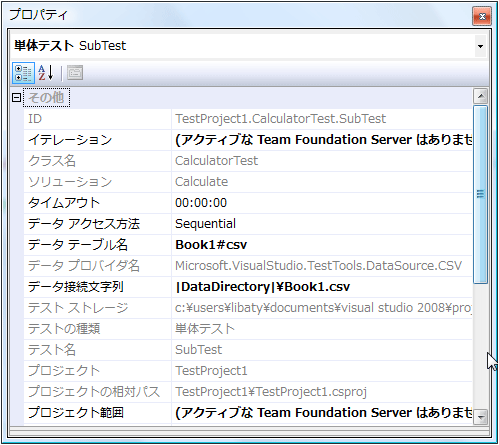
Task: Click the テスト ストレージ path value
Action: tap(322, 308)
